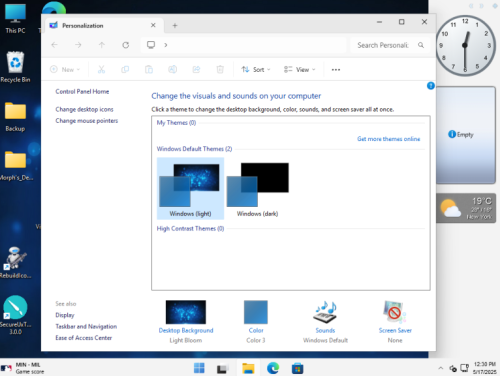Open Task View on the taskbar
500x376 pixels.
[222, 368]
